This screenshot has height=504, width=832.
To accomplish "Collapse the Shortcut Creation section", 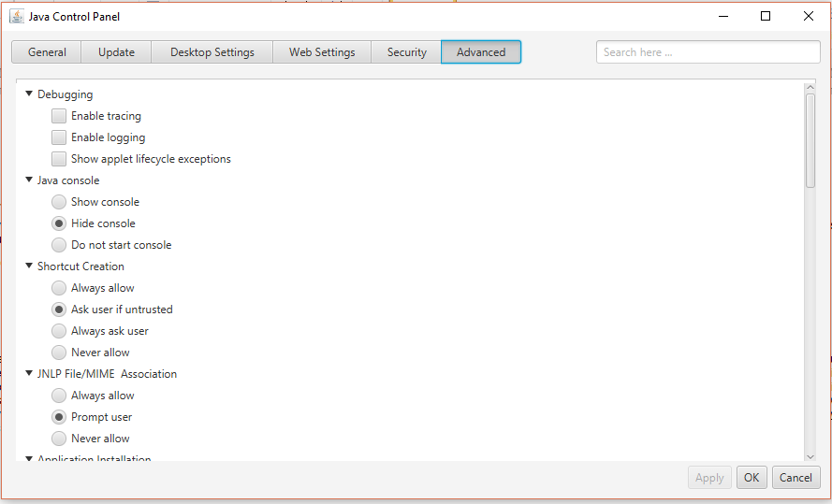I will [29, 266].
